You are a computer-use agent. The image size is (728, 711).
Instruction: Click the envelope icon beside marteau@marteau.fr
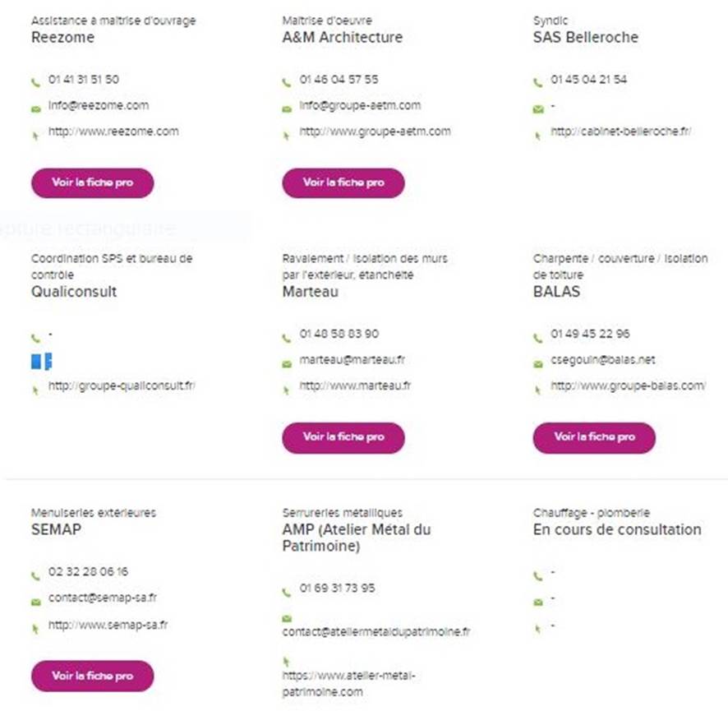(287, 365)
